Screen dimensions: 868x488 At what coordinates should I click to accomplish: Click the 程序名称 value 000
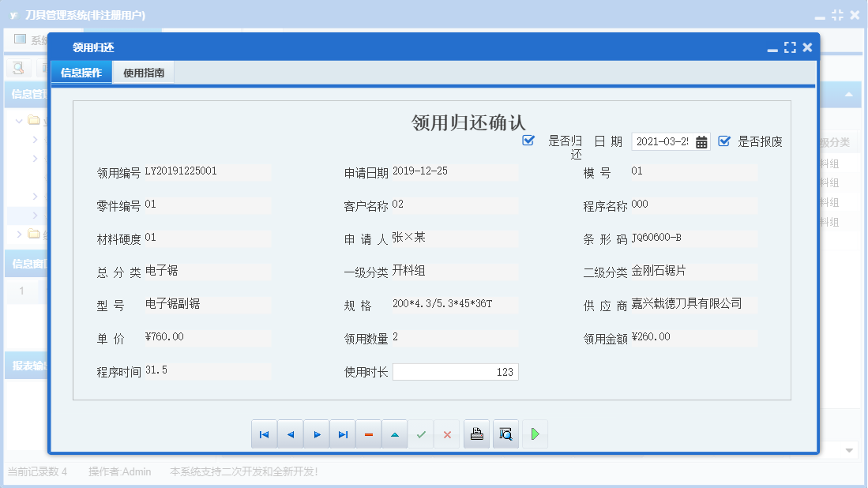[x=640, y=205]
